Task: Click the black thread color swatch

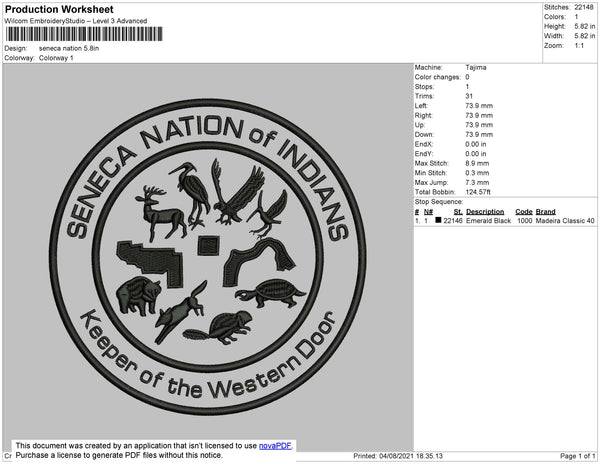Action: click(438, 220)
